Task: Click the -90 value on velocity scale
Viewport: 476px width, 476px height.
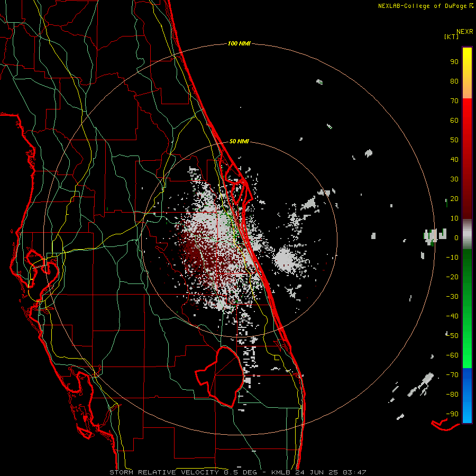Action: coord(452,414)
